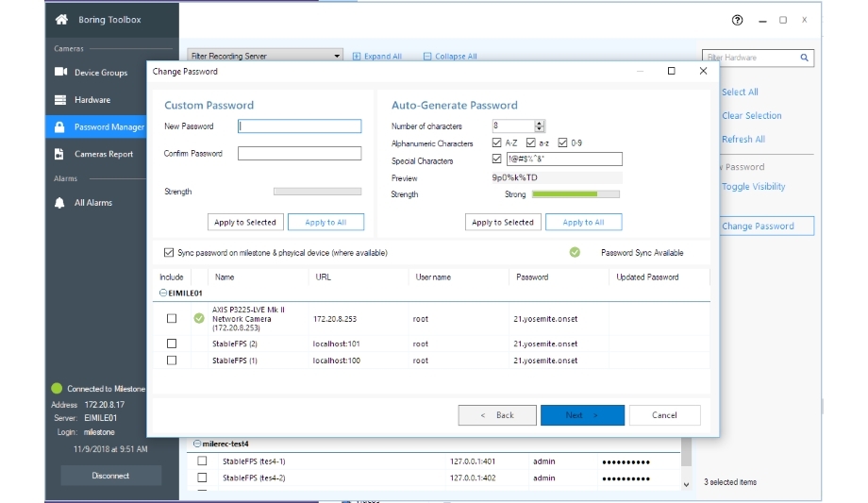Viewport: 868px width, 503px height.
Task: Check Include box for AXIS P3225-LVE camera
Action: 172,319
